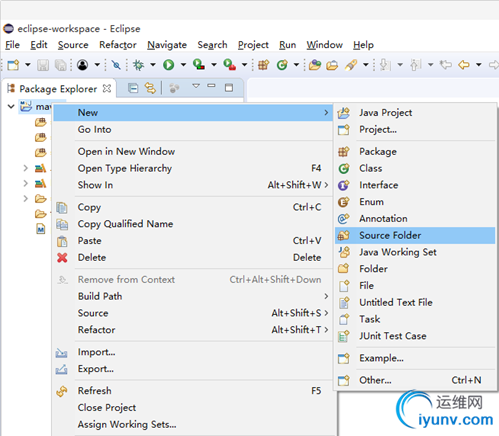Open the Run dropdown arrow
This screenshot has width=499, height=436.
[x=183, y=65]
